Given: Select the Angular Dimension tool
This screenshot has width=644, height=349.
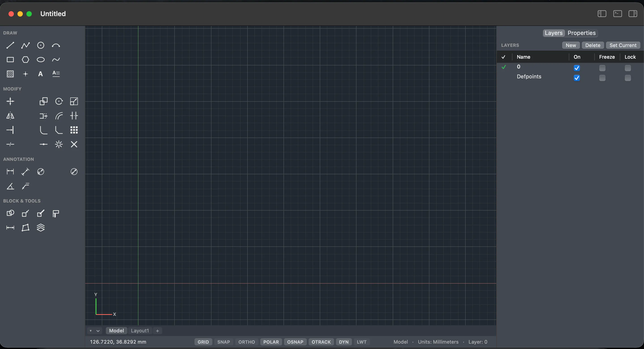Looking at the screenshot, I should click(x=10, y=186).
